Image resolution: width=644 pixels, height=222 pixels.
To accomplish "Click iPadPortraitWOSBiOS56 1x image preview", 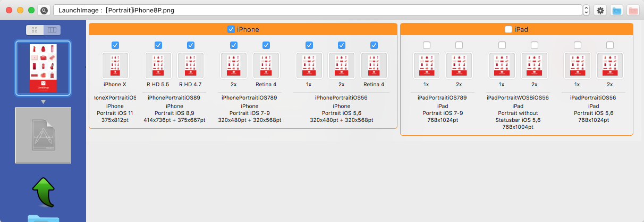I will coord(502,65).
